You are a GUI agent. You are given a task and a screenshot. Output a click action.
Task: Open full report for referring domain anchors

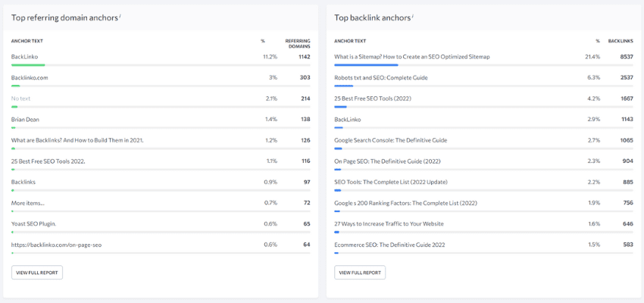(x=37, y=273)
